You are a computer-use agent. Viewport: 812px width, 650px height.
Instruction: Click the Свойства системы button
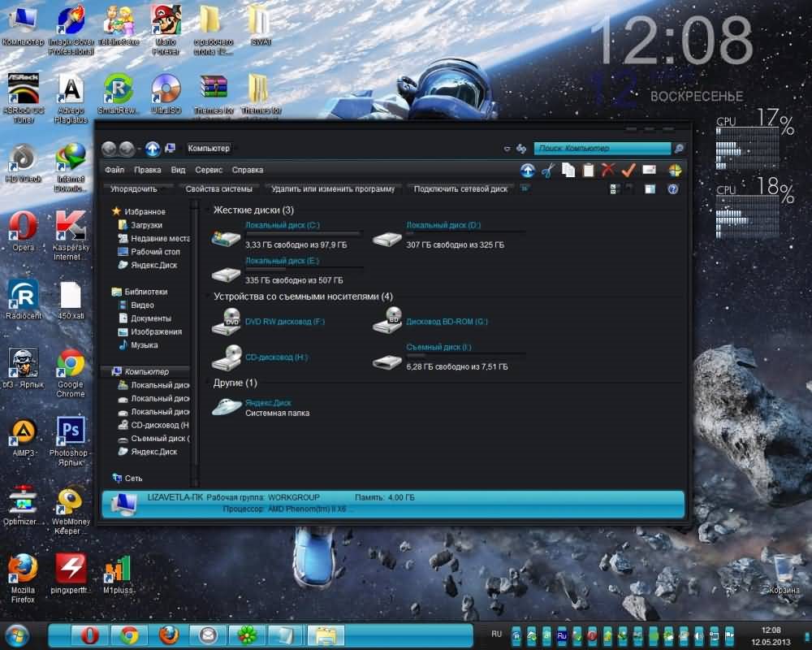tap(218, 188)
